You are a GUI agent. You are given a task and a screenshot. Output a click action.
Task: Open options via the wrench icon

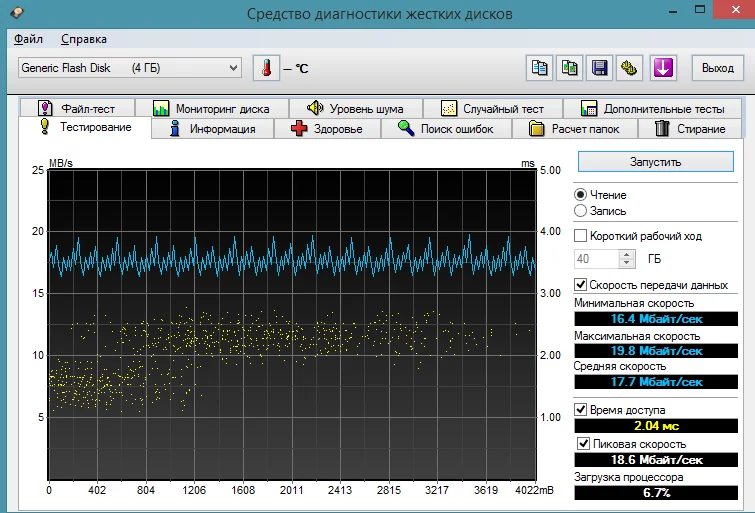click(x=630, y=68)
